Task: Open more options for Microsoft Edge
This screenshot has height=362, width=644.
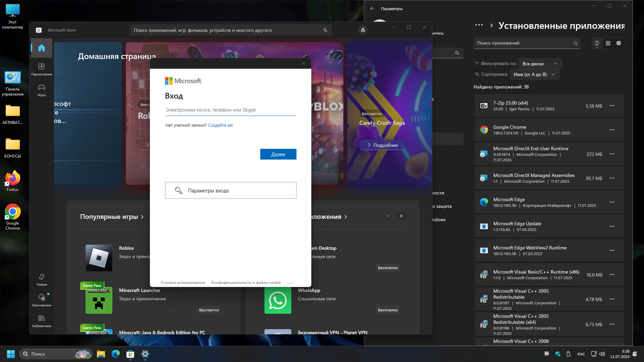Action: 612,202
